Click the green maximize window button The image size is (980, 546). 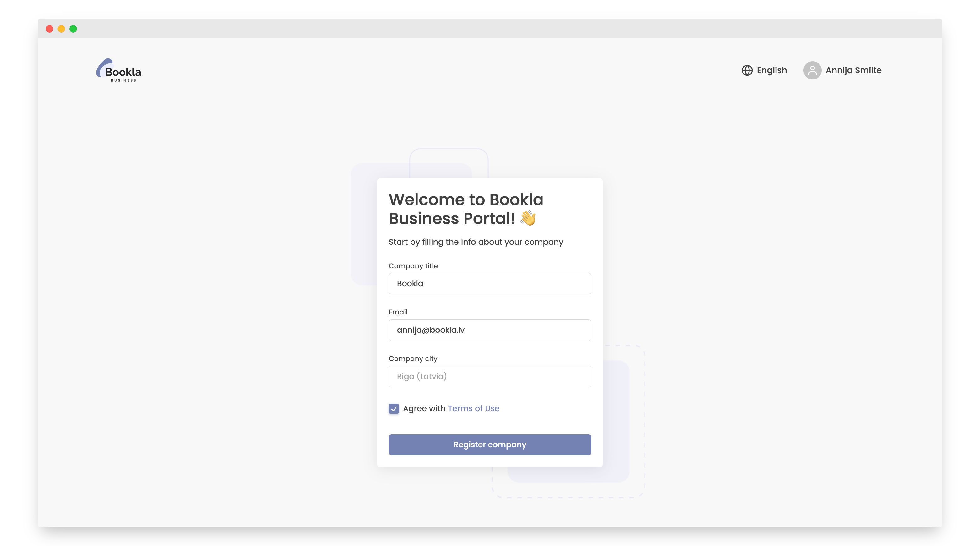(73, 29)
